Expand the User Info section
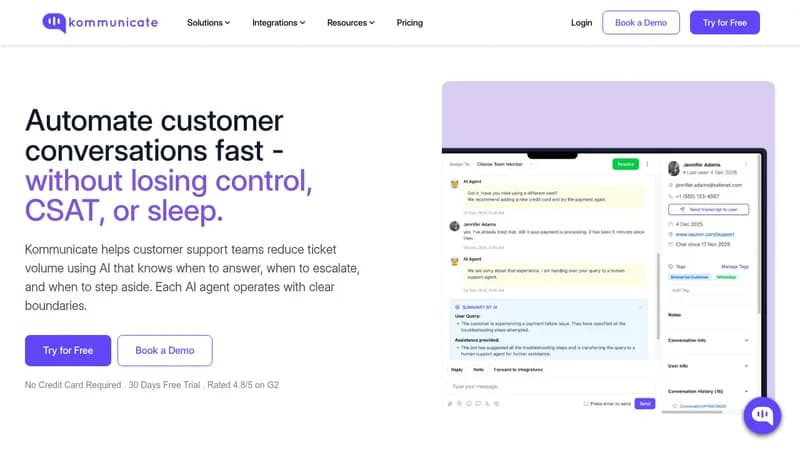 [708, 366]
